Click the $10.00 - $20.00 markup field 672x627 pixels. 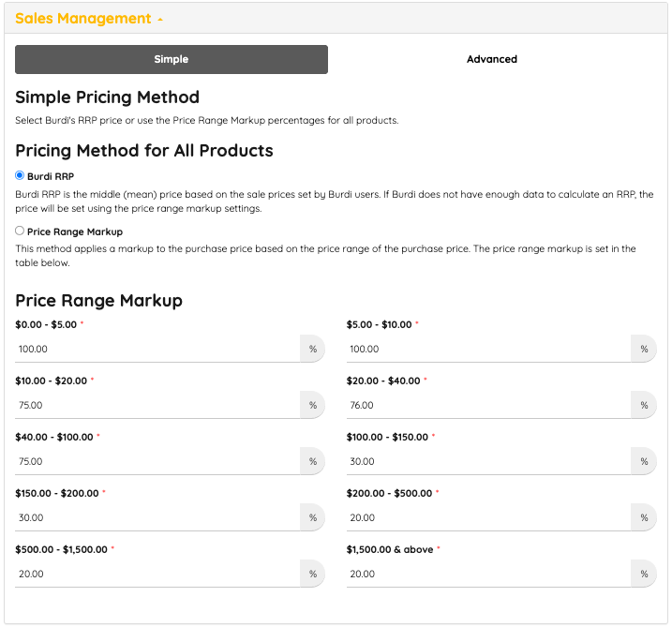157,405
